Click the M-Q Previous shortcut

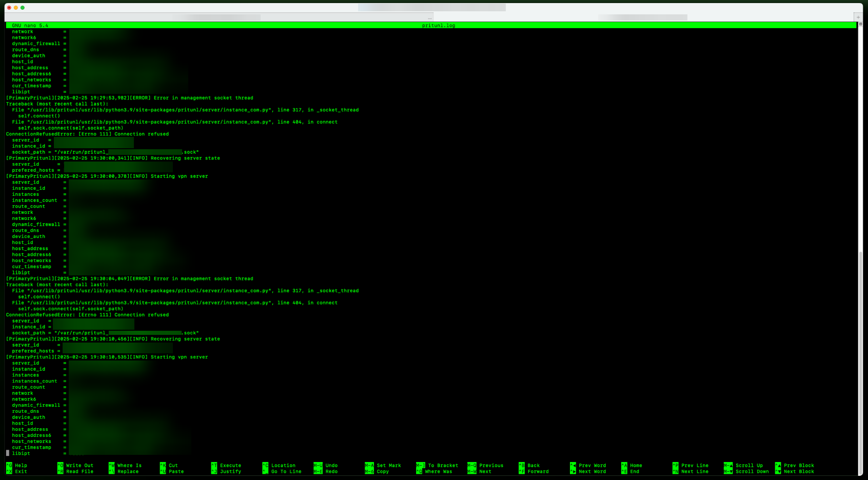[x=486, y=466]
